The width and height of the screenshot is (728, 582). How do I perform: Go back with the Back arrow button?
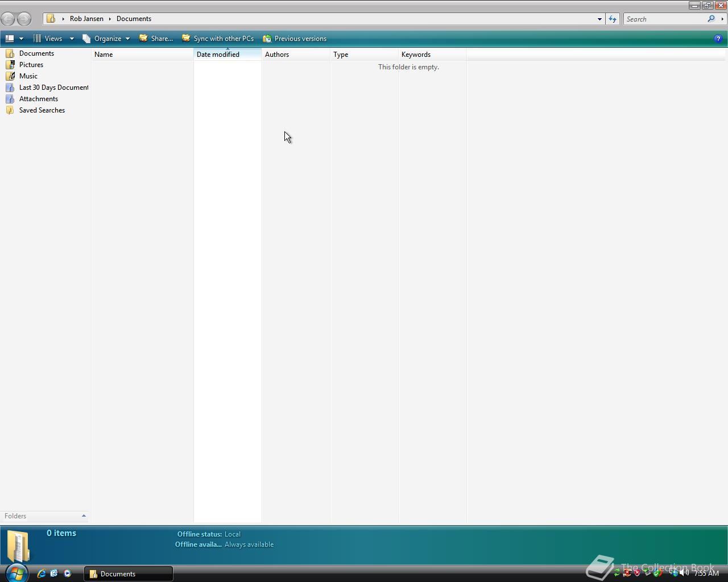click(x=8, y=19)
